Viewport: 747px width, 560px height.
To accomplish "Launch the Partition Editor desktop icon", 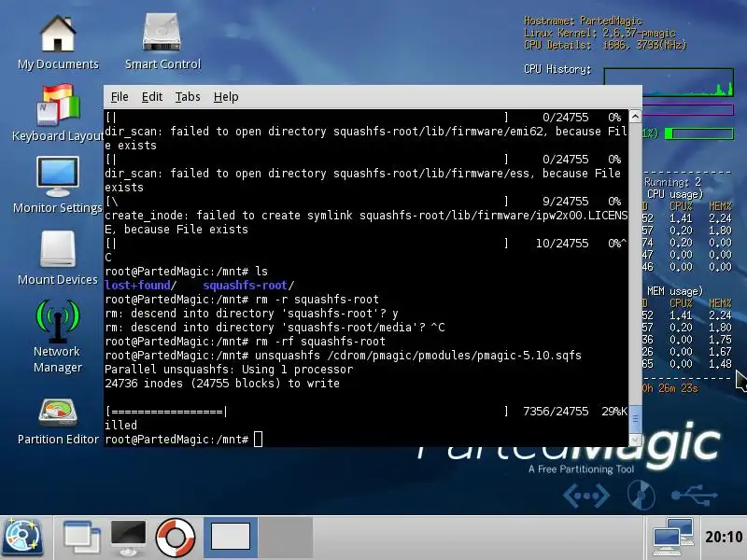I will (58, 422).
